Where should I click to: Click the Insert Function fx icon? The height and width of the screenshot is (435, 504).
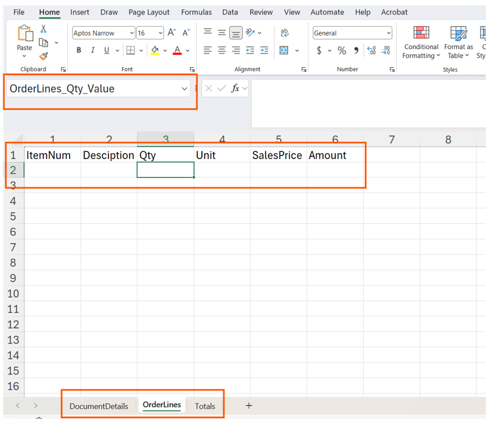click(x=235, y=88)
